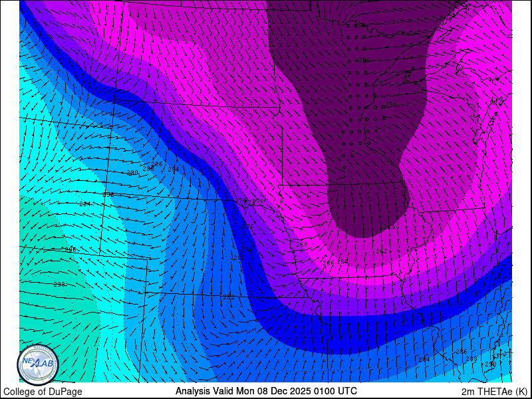532x399 pixels.
Task: Click the 290 label near the NEXLAB-opposite corner
Action: coord(491,364)
